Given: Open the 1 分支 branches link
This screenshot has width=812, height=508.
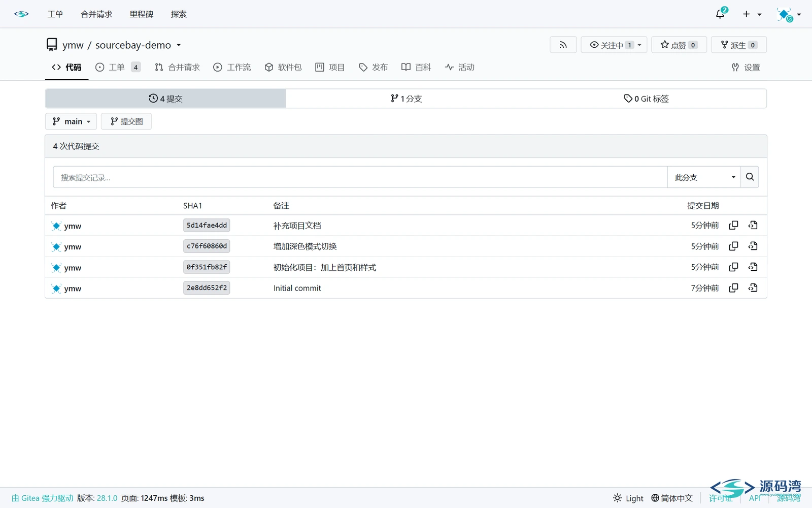Looking at the screenshot, I should click(406, 99).
